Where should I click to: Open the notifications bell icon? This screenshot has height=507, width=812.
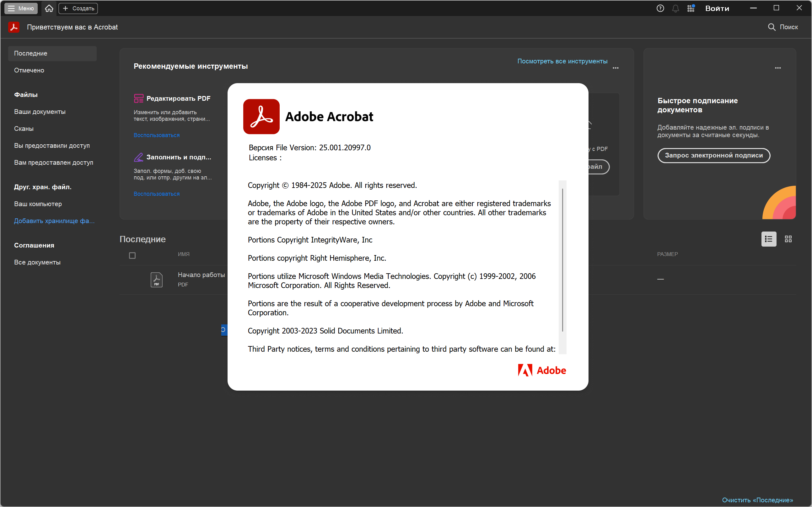click(x=675, y=8)
